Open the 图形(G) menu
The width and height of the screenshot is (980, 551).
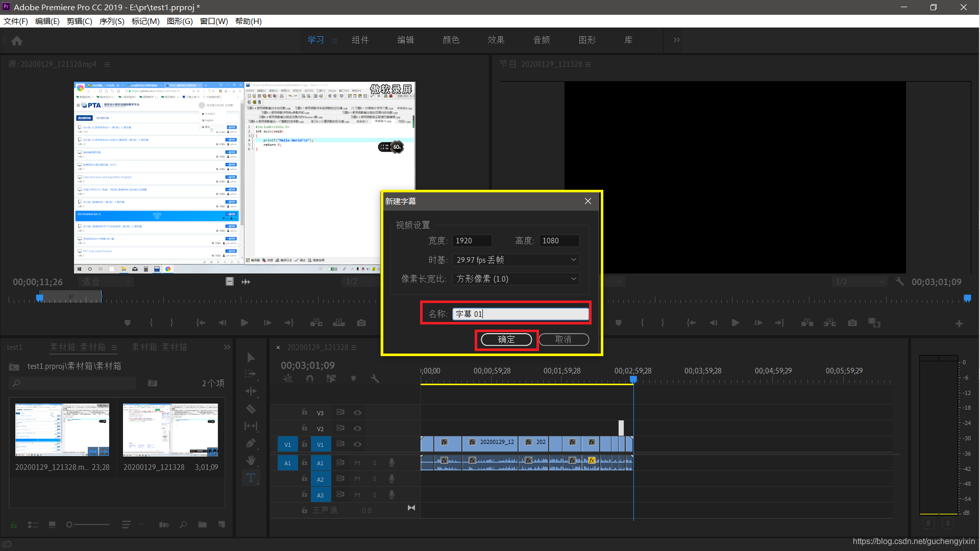[180, 21]
